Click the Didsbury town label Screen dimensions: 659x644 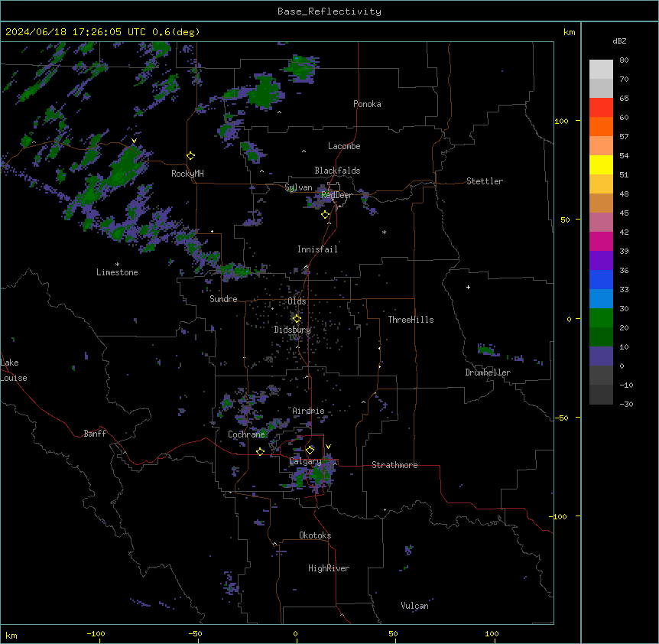coord(293,330)
